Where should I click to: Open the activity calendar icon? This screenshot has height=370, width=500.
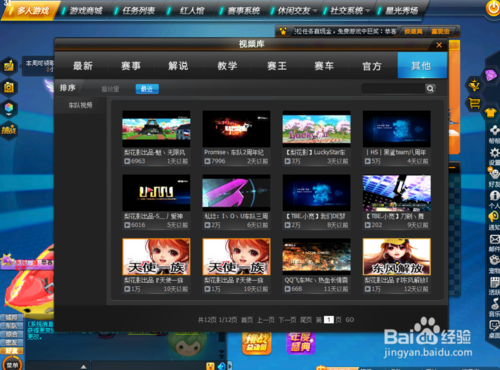pos(494,282)
